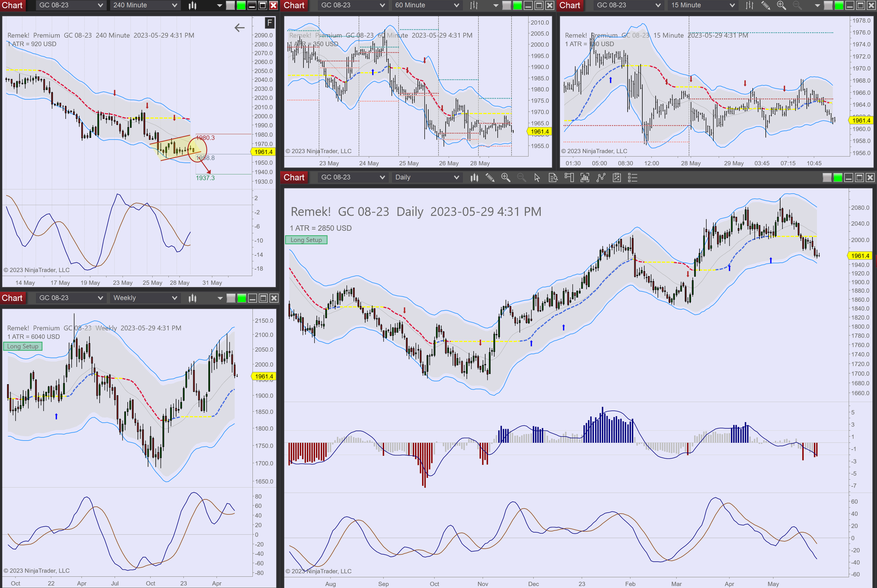Toggle green link button on 60 Minute chart
Image resolution: width=877 pixels, height=588 pixels.
(517, 5)
